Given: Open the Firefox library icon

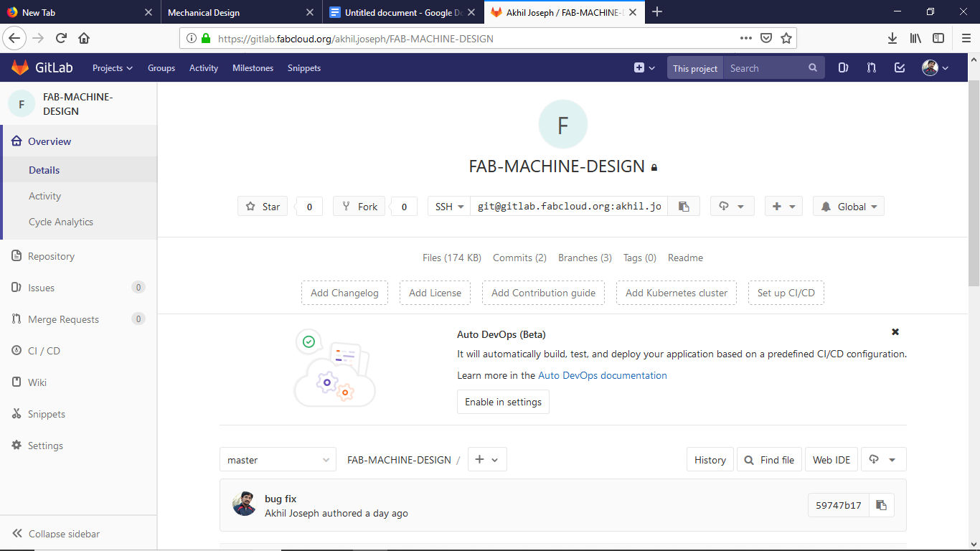Looking at the screenshot, I should pyautogui.click(x=915, y=38).
